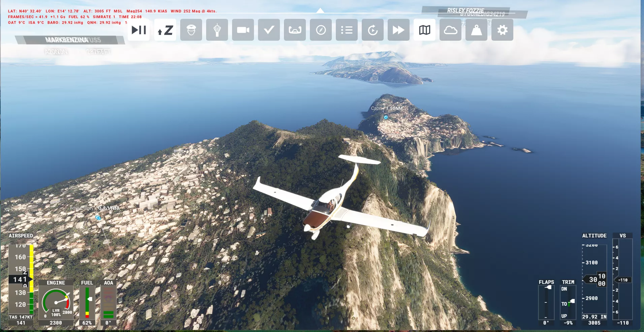644x332 pixels.
Task: Click AOA indicator gauge
Action: point(108,302)
